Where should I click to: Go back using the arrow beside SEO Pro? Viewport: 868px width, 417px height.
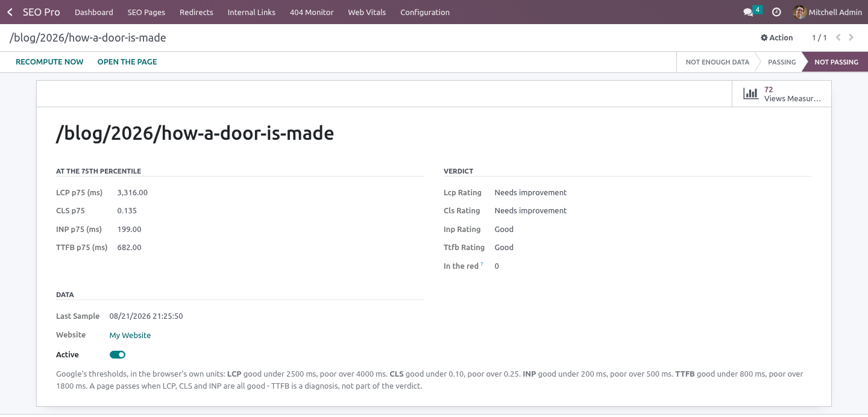click(10, 12)
